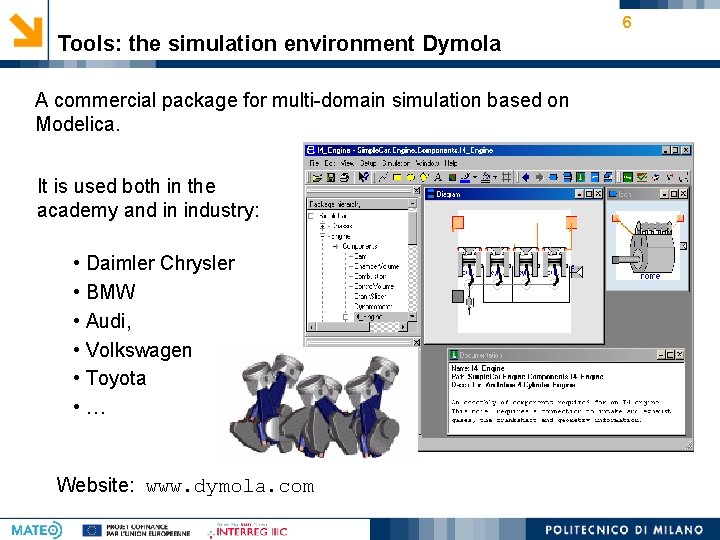Select ChamberVolume in package tree
720x540 pixels.
377,266
